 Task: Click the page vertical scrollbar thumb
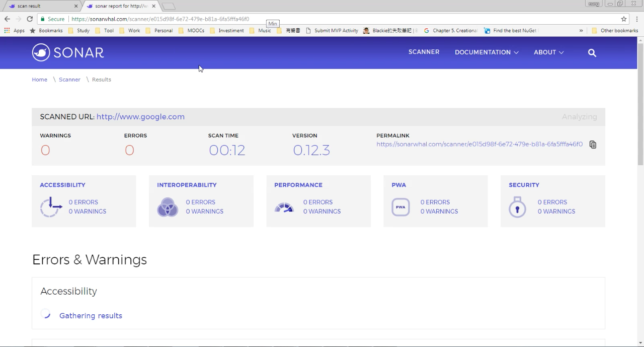[x=640, y=103]
